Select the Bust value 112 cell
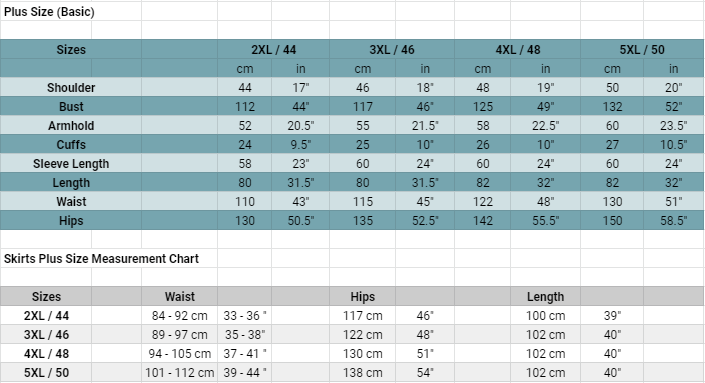Screen dimensions: 705x383 click(245, 107)
